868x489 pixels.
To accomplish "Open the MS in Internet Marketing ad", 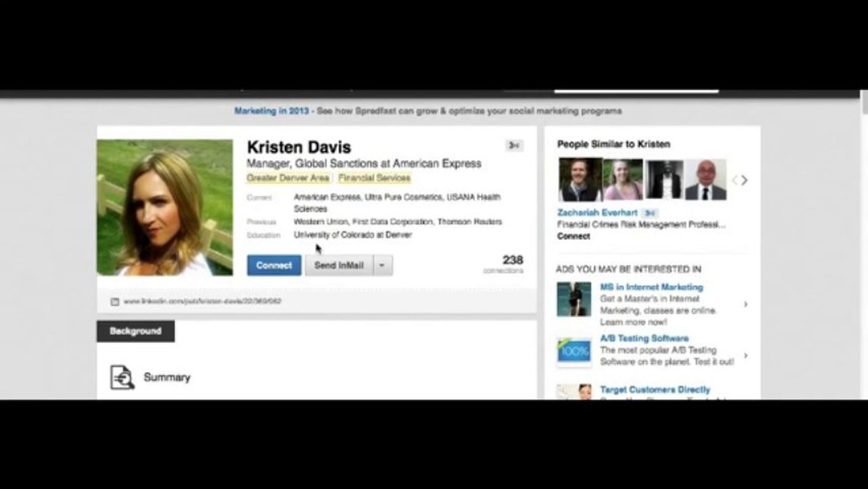I will pyautogui.click(x=652, y=287).
